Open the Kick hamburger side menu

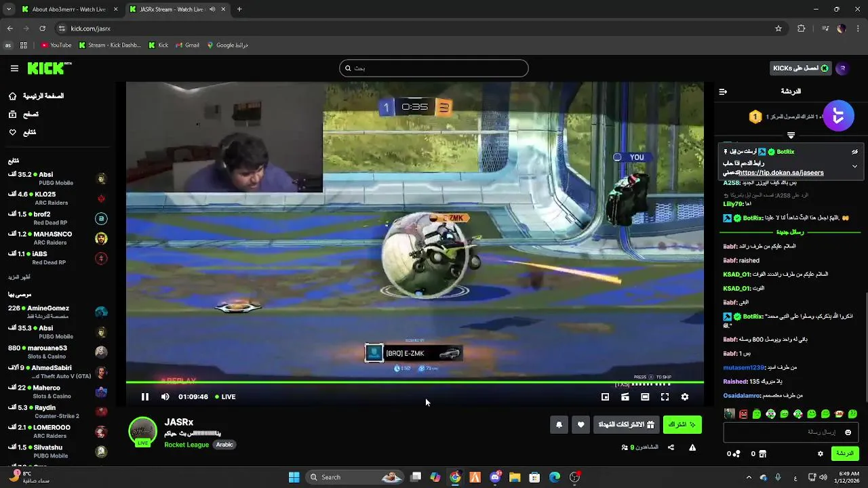click(x=14, y=68)
